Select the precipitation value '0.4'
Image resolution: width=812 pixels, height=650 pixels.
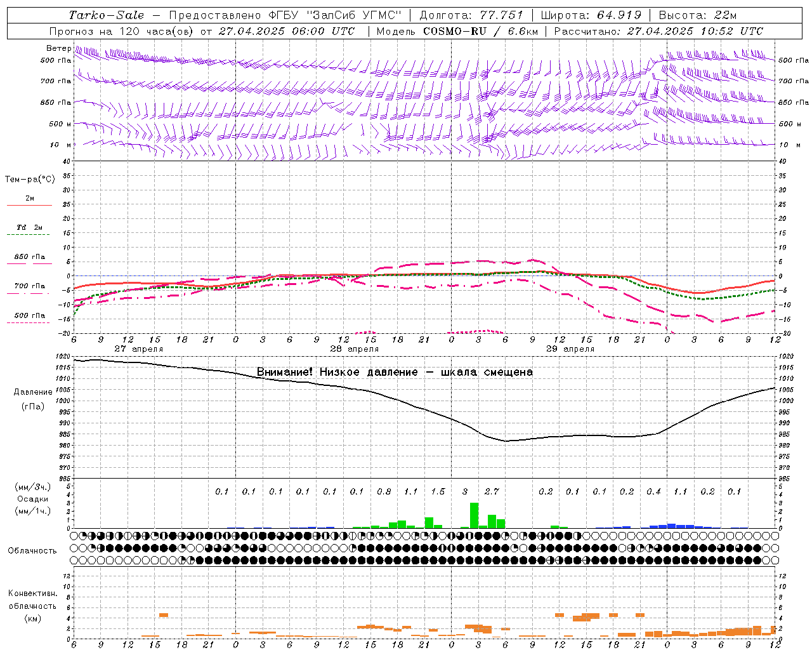point(653,492)
